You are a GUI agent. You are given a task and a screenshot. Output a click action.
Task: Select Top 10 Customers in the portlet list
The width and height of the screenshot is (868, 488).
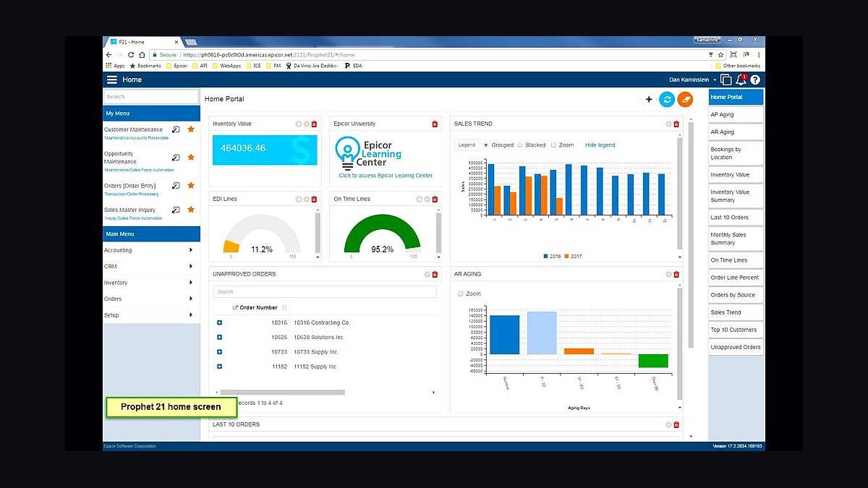point(736,330)
